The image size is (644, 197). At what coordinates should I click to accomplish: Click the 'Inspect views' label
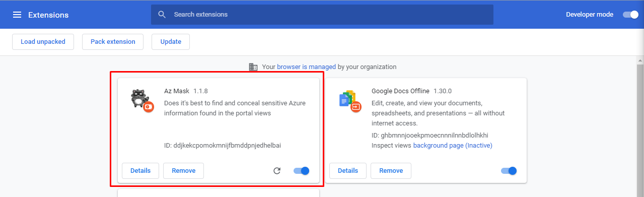pyautogui.click(x=391, y=146)
